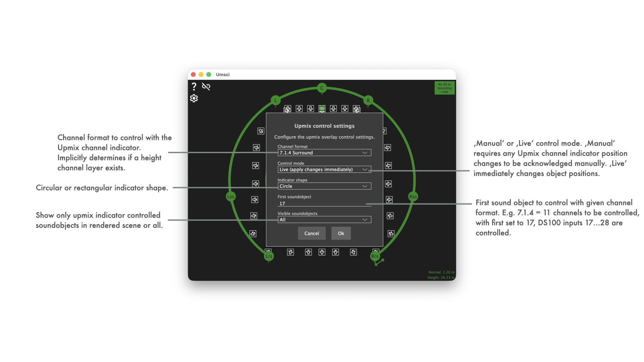Open the Visible soundobjects dropdown
The height and width of the screenshot is (362, 644).
[324, 220]
